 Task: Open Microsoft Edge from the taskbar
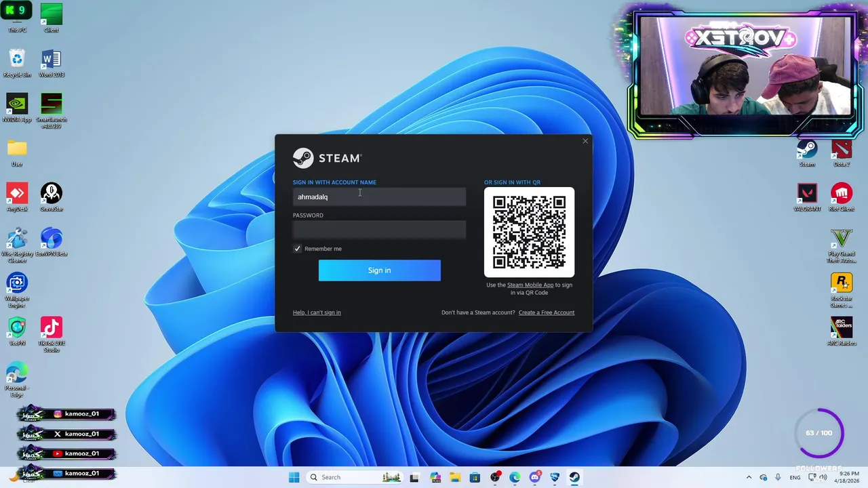(515, 477)
